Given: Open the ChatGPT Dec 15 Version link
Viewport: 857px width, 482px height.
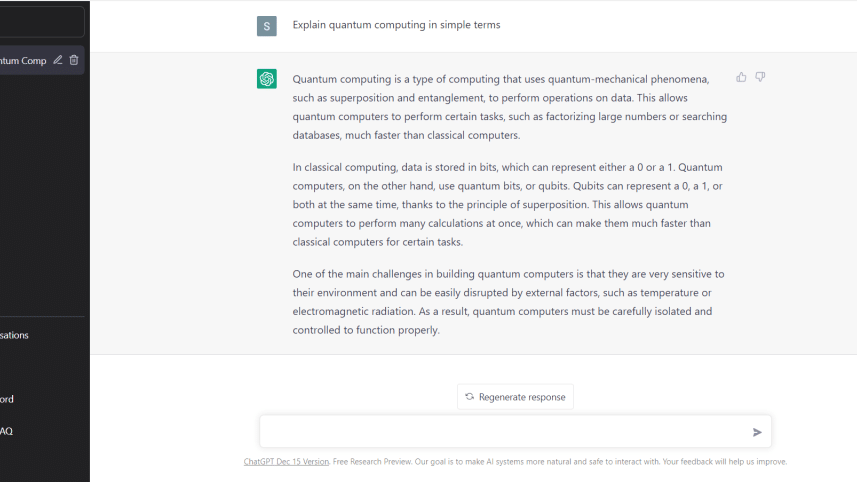Looking at the screenshot, I should coord(286,462).
